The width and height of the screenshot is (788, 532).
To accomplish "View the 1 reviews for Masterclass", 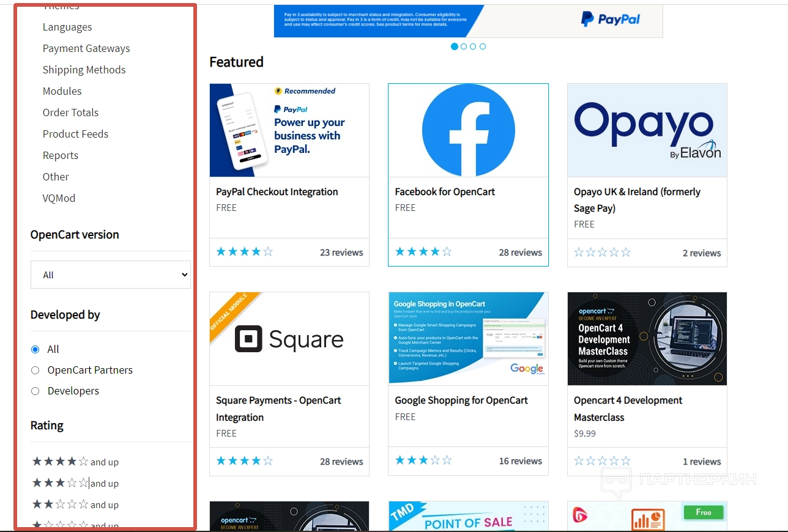I will click(x=702, y=462).
